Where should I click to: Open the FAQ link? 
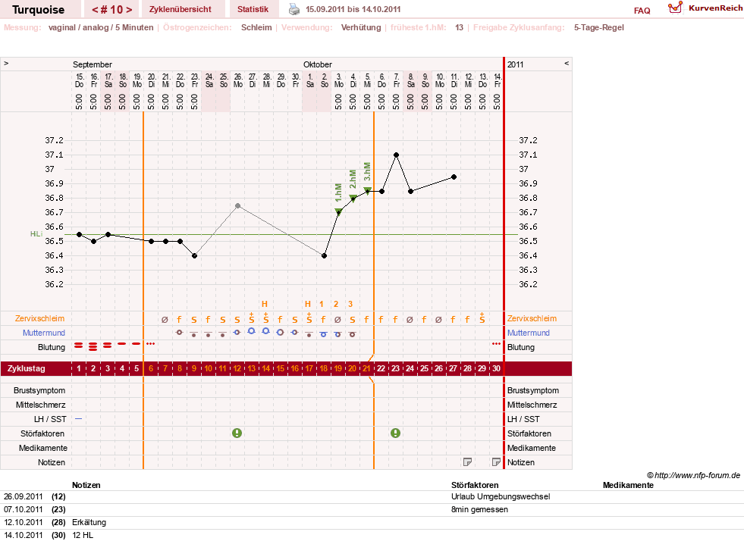click(642, 11)
